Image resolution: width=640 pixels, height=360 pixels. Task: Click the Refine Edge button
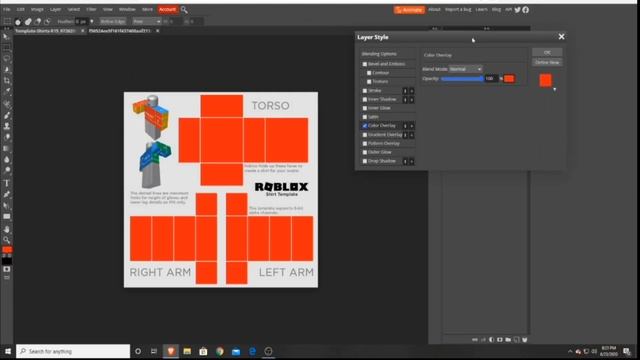coord(113,21)
